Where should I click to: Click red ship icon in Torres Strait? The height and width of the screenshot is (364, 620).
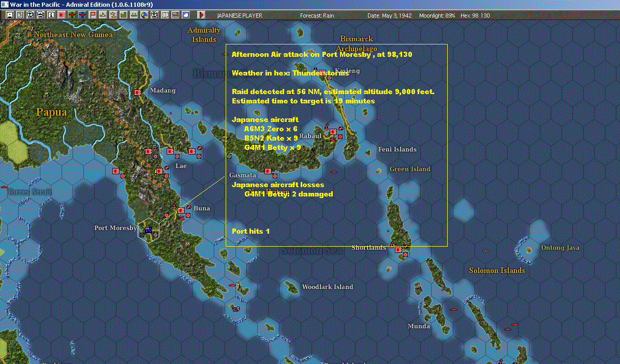click(x=4, y=187)
